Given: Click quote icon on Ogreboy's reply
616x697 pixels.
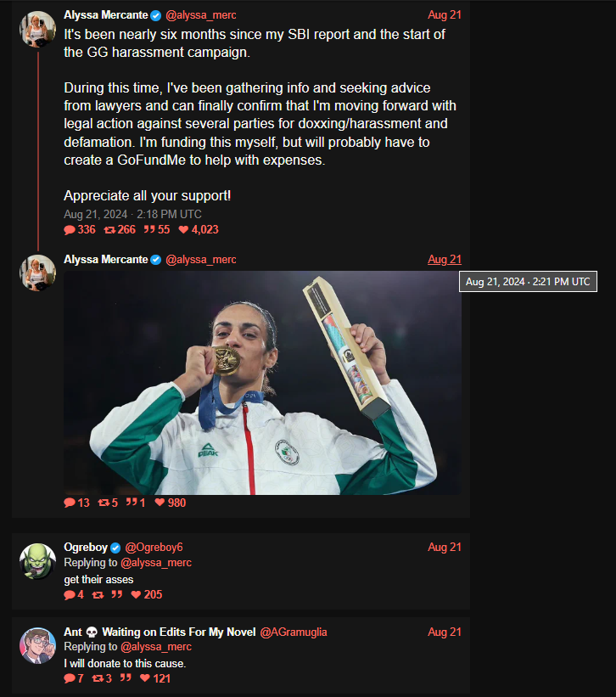Looking at the screenshot, I should click(117, 594).
